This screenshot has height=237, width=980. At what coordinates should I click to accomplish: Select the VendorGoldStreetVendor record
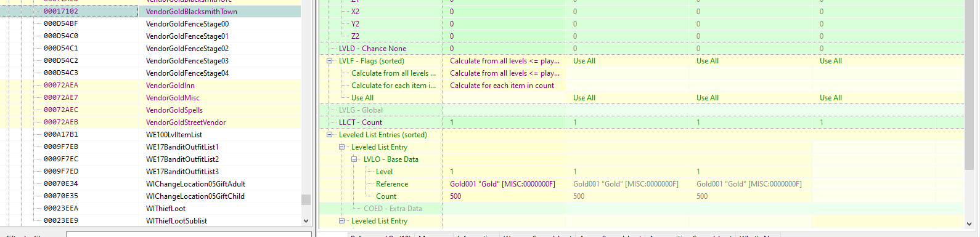pyautogui.click(x=186, y=123)
